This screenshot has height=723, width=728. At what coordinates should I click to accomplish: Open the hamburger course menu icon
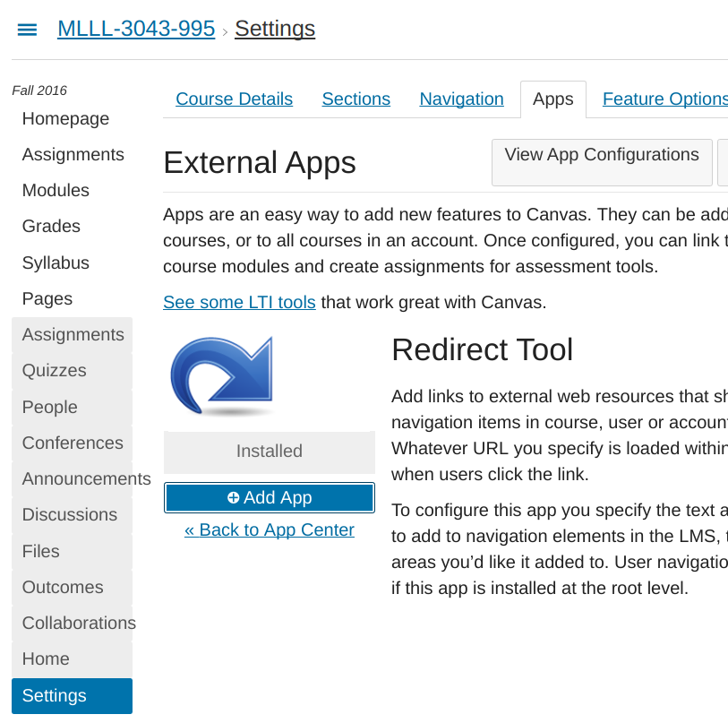tap(27, 30)
